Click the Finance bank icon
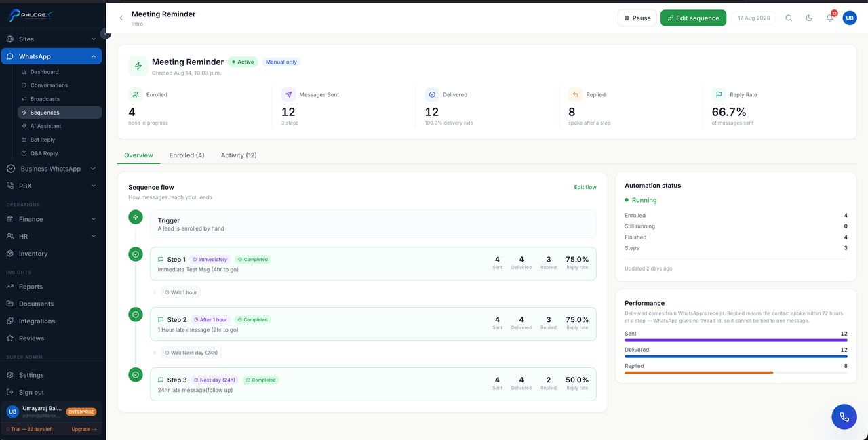This screenshot has width=868, height=440. [x=10, y=219]
